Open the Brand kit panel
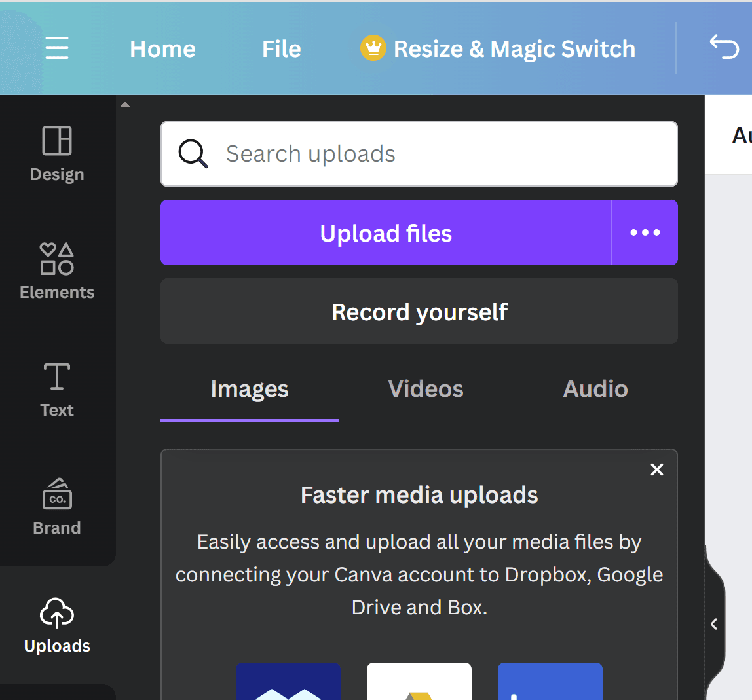752x700 pixels. coord(57,507)
